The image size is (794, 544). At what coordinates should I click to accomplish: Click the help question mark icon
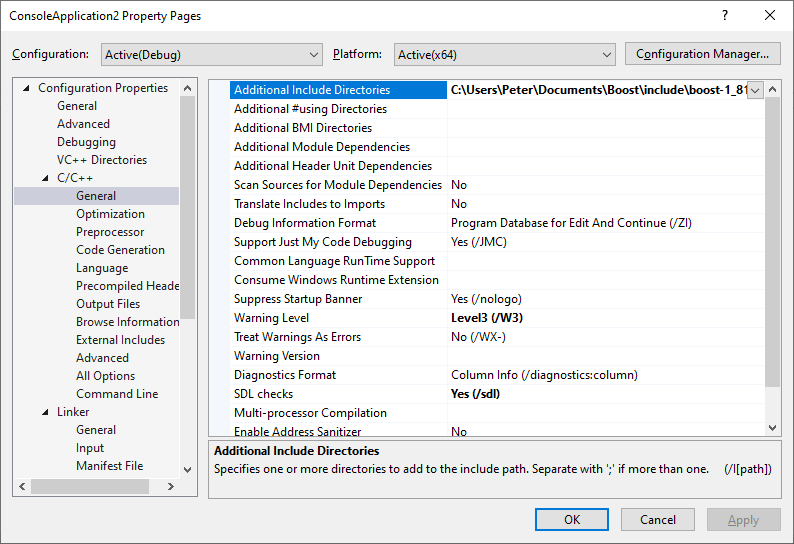tap(724, 16)
